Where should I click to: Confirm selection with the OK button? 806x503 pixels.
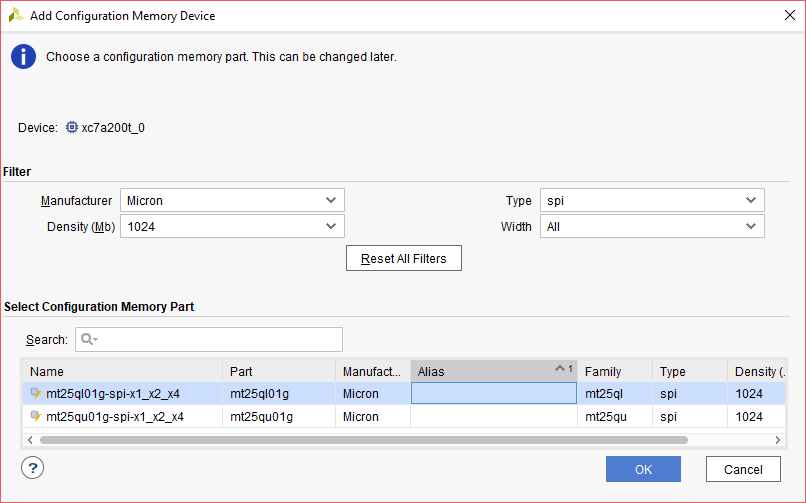pyautogui.click(x=643, y=469)
